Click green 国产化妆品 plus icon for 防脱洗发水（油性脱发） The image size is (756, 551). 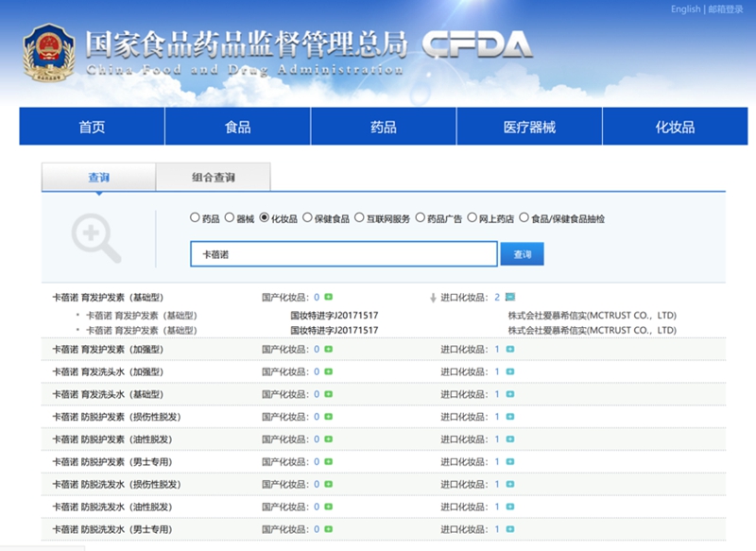coord(328,507)
